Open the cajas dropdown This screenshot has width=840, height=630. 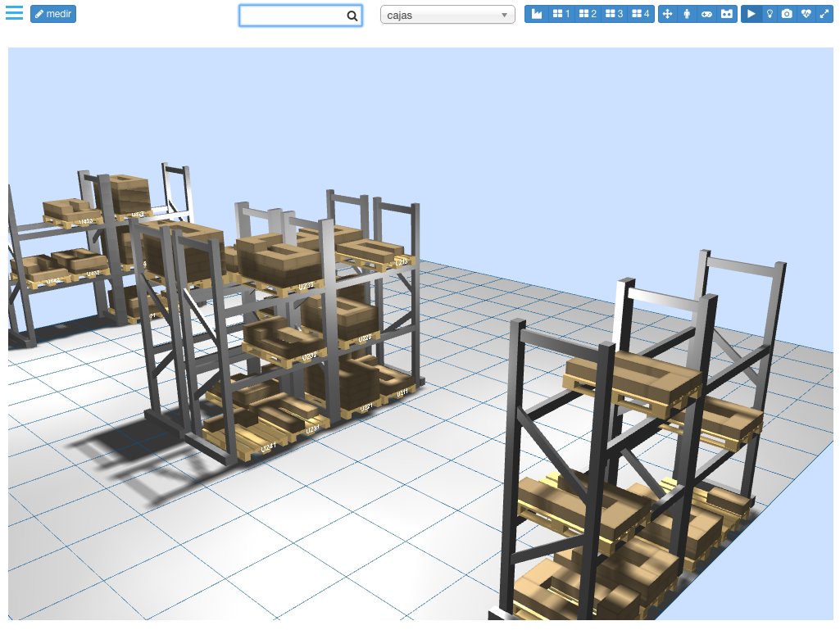447,16
